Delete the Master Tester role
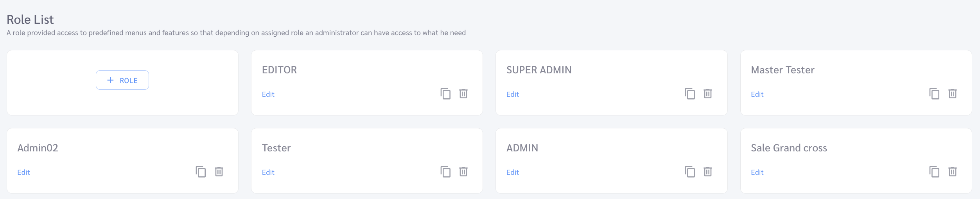Viewport: 980px width, 199px height. click(953, 94)
